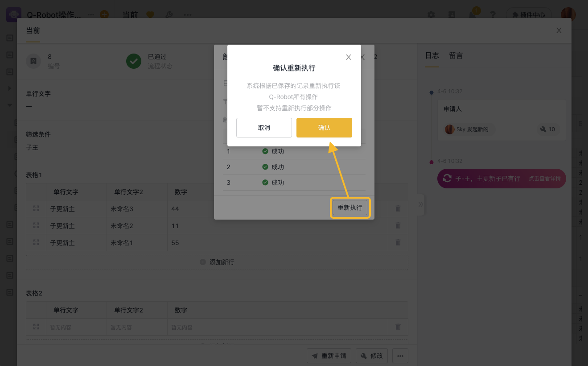Click the purple app logo top left

coord(13,14)
